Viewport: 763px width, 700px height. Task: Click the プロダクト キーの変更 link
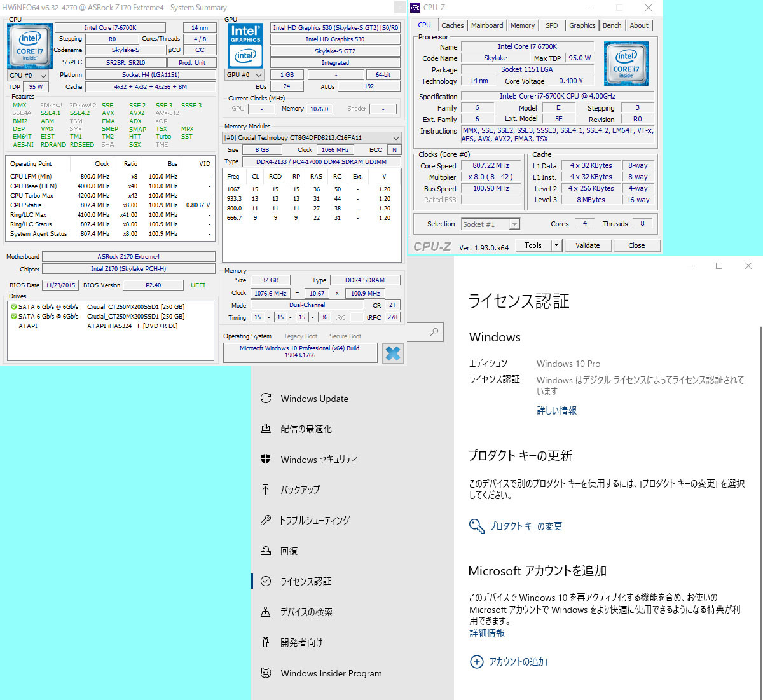(526, 526)
